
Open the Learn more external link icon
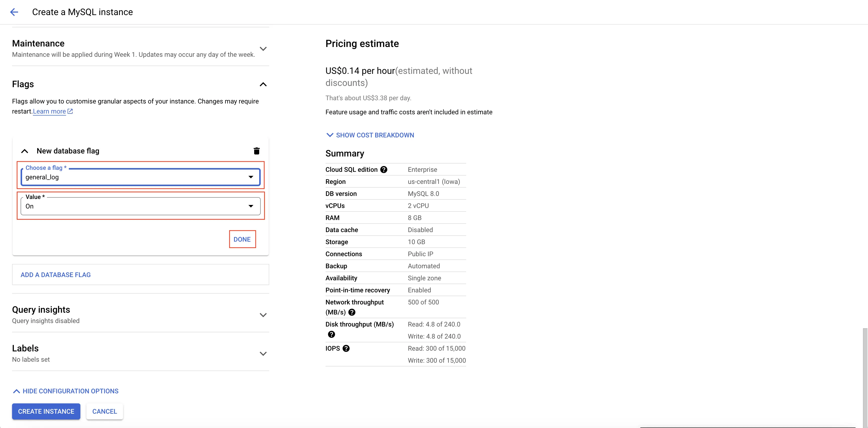point(70,111)
